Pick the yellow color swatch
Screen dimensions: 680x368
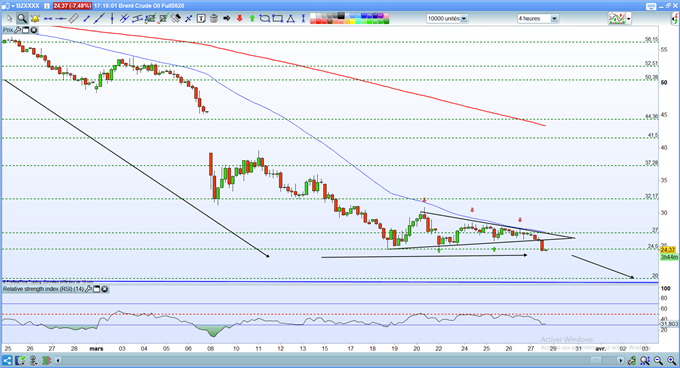[352, 21]
